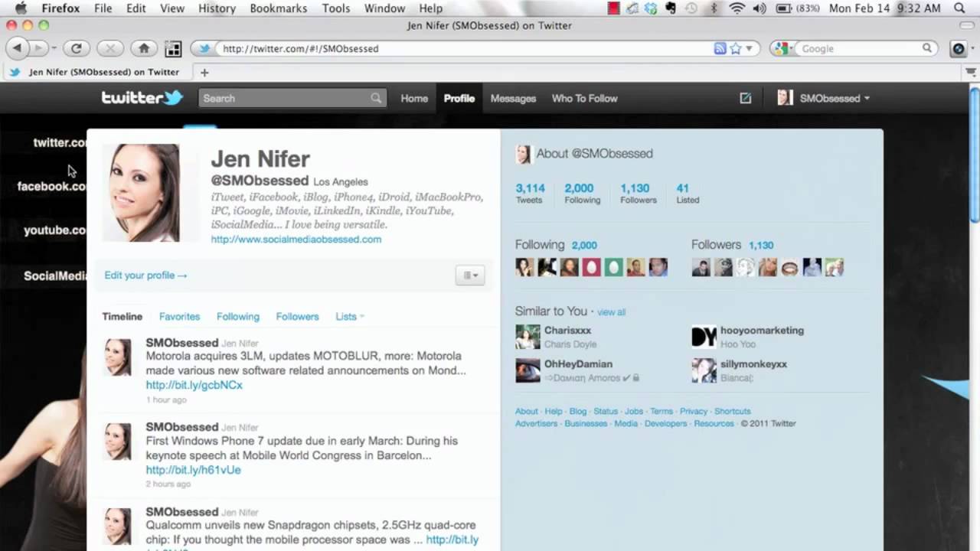Viewport: 980px width, 551px height.
Task: Click the small avatar beside About @SMObsessed
Action: [523, 154]
